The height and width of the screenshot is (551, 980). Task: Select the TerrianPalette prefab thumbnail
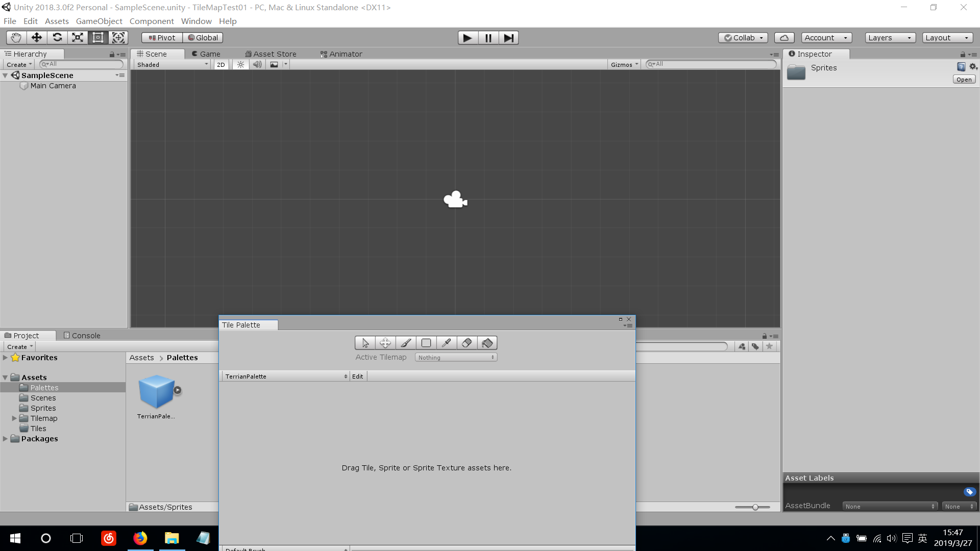click(156, 392)
